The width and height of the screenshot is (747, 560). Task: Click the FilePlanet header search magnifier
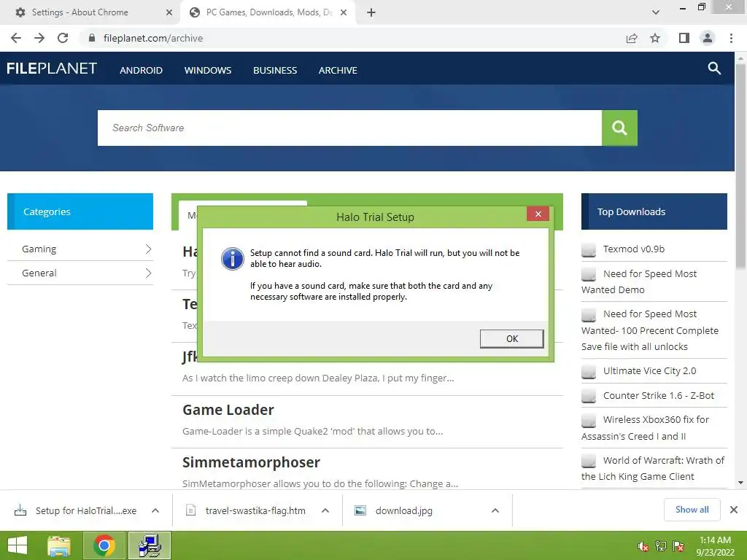click(714, 68)
